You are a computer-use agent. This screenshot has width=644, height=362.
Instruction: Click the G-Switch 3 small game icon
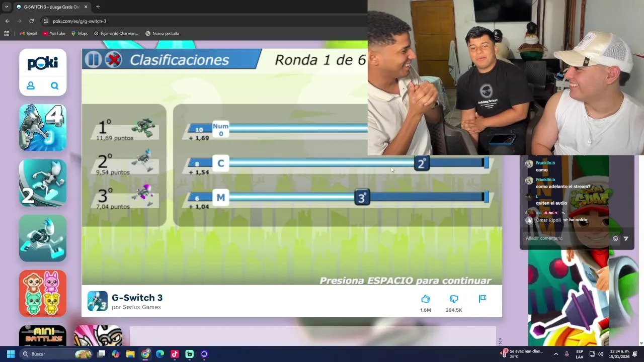[x=98, y=301]
